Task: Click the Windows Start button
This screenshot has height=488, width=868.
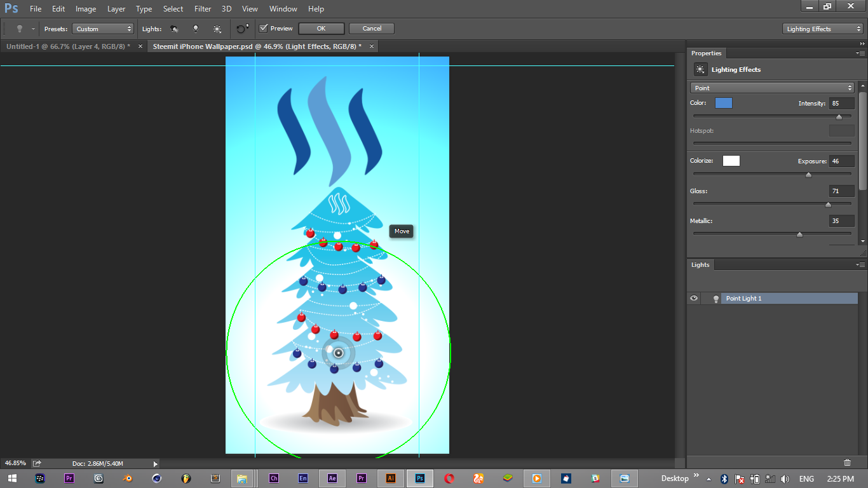Action: (x=12, y=478)
